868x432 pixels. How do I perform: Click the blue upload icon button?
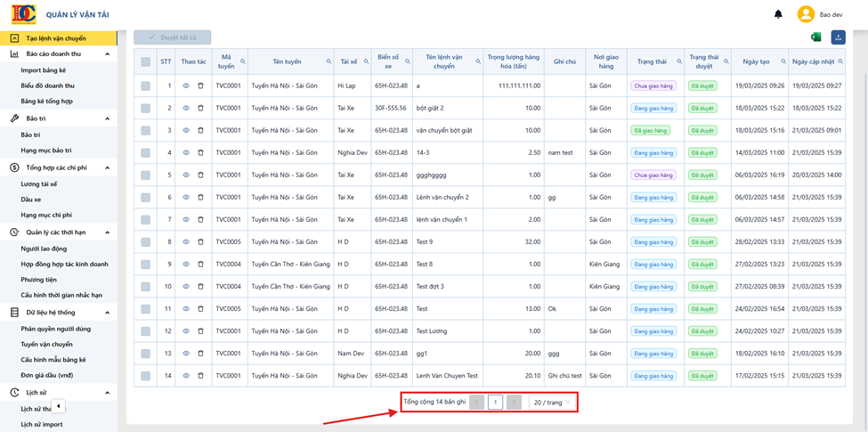(838, 37)
